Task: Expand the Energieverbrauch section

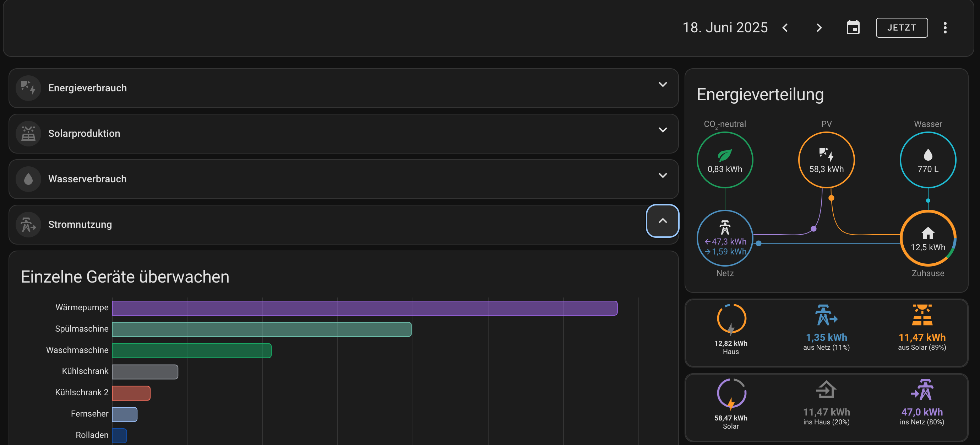Action: tap(662, 85)
